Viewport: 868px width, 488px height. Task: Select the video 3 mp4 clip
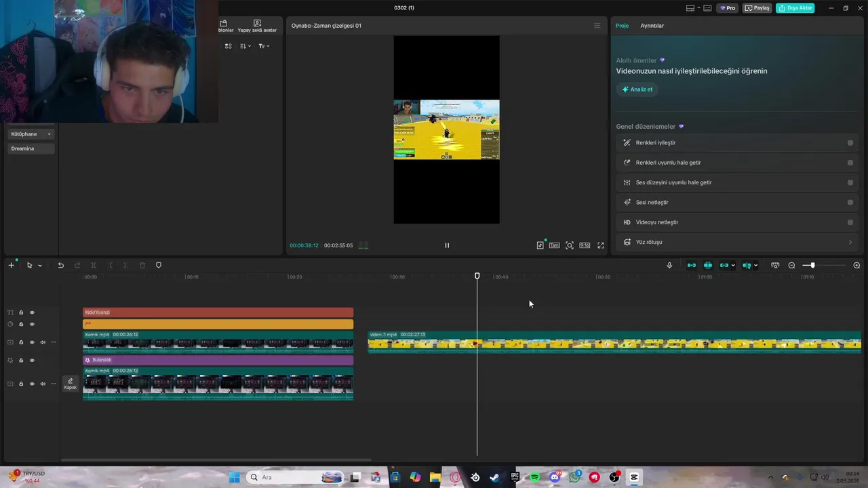coord(614,342)
